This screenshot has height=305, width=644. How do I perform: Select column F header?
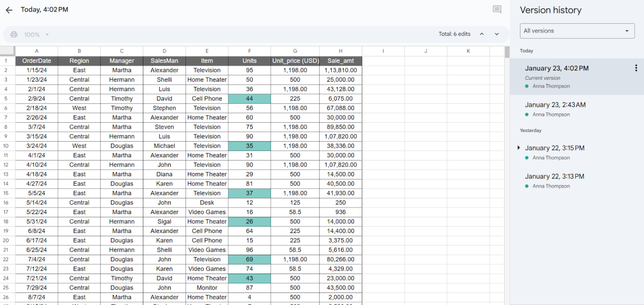[249, 51]
